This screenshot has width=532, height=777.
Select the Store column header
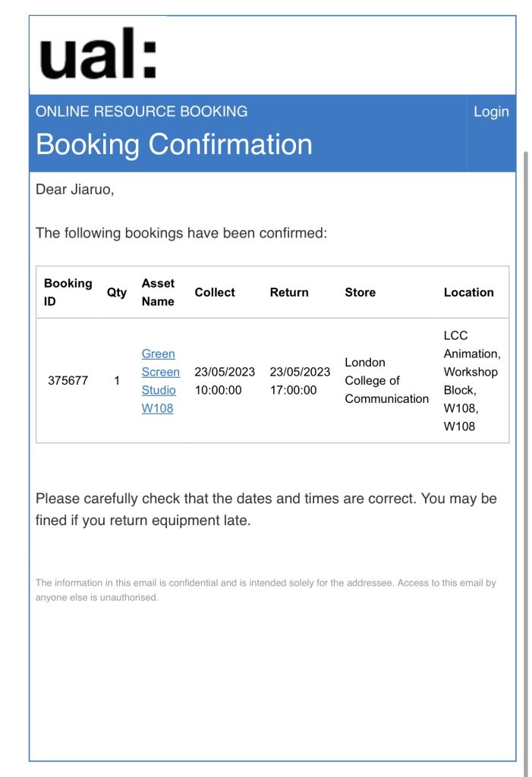coord(360,292)
